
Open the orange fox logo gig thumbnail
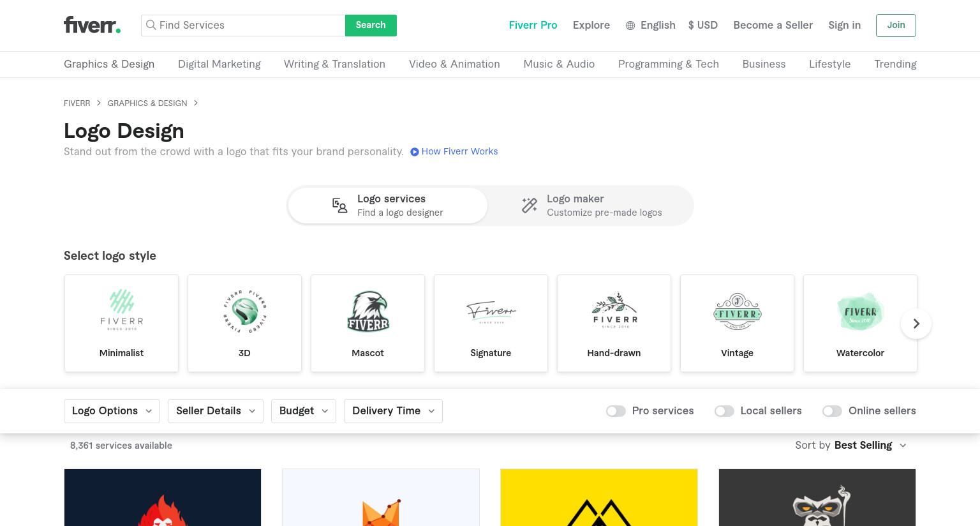381,497
